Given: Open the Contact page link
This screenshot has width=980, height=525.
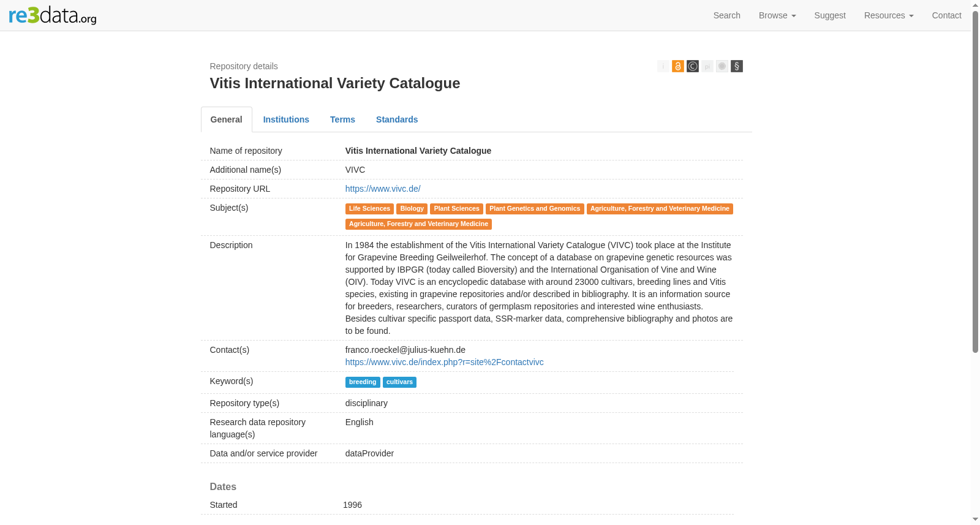Looking at the screenshot, I should click(x=947, y=15).
